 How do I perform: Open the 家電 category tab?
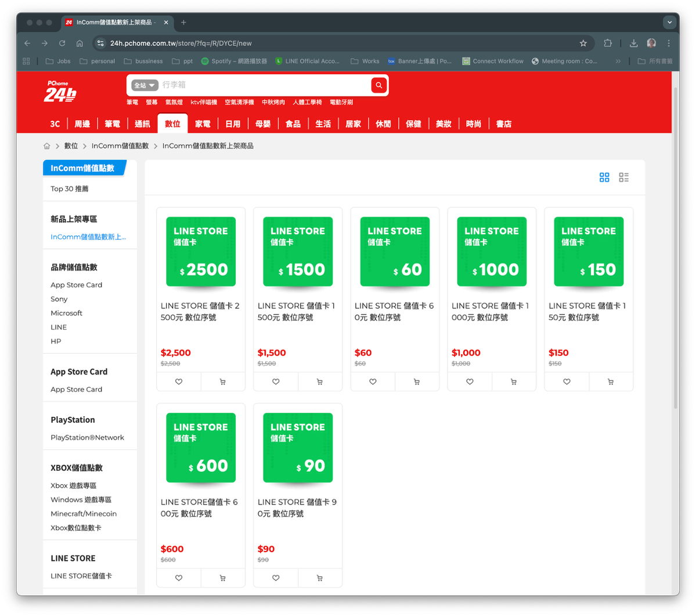click(203, 124)
